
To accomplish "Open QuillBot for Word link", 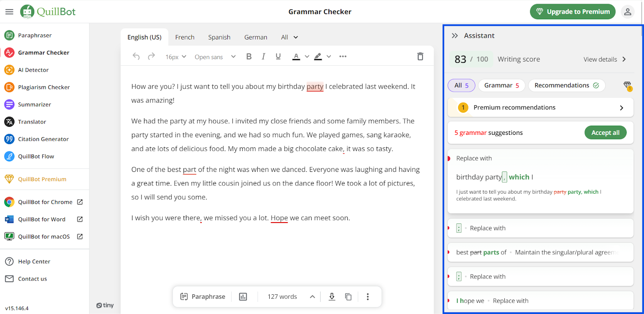I will [x=43, y=219].
